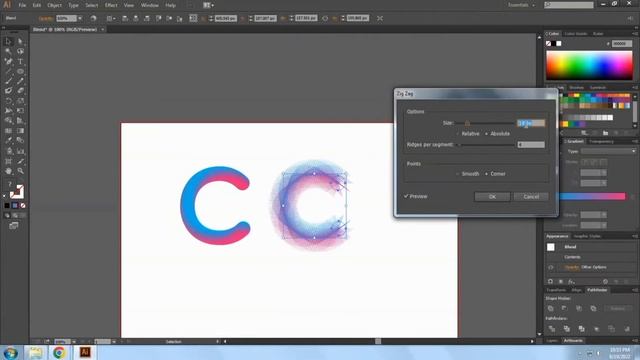Set fill mode to Gradient in tools
Image resolution: width=640 pixels, height=360 pixels.
pyautogui.click(x=15, y=206)
